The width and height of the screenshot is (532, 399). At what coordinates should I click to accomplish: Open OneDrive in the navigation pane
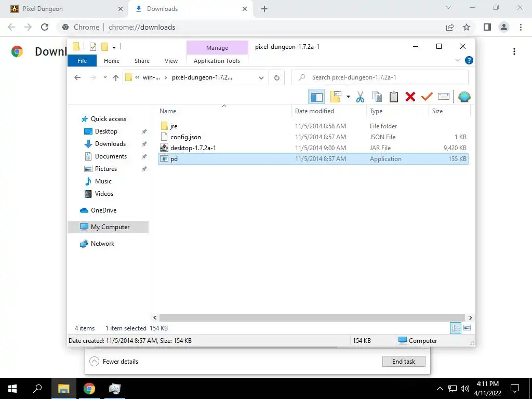point(103,210)
